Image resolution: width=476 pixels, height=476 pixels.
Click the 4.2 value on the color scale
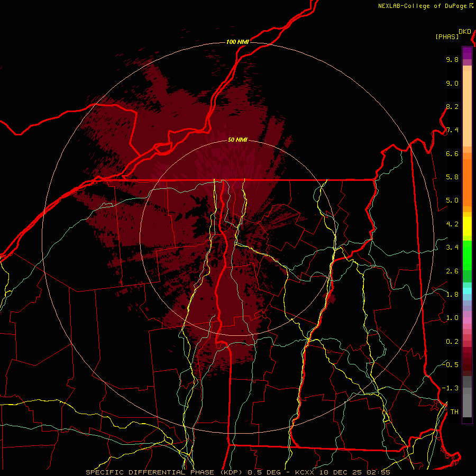pos(452,224)
